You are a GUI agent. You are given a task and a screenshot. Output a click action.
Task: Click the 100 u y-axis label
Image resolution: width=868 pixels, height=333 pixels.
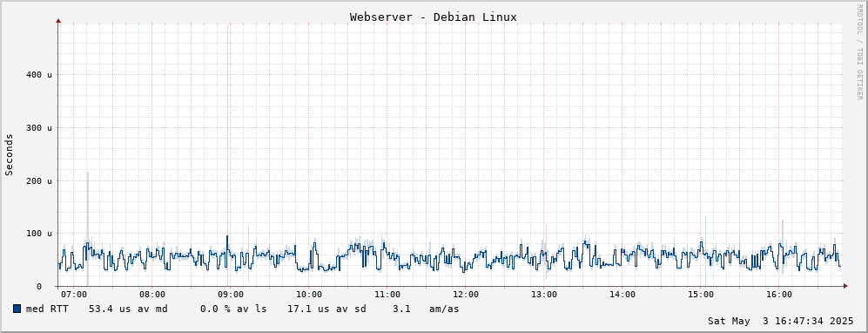pos(39,234)
